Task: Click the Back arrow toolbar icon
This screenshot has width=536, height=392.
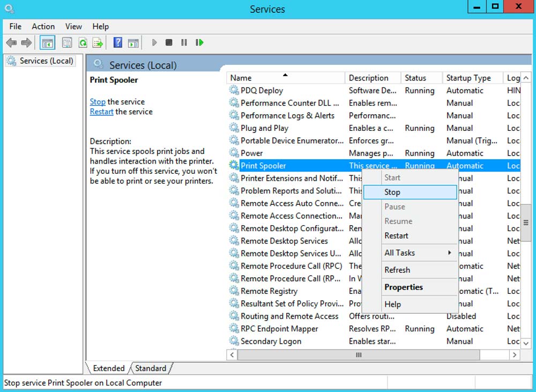Action: [11, 42]
